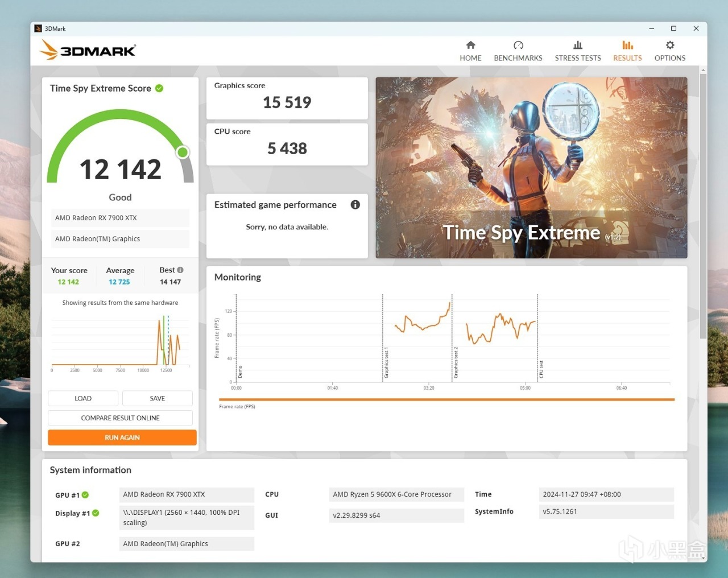Viewport: 728px width, 578px height.
Task: Click the overall score 12 142
Action: tap(121, 170)
